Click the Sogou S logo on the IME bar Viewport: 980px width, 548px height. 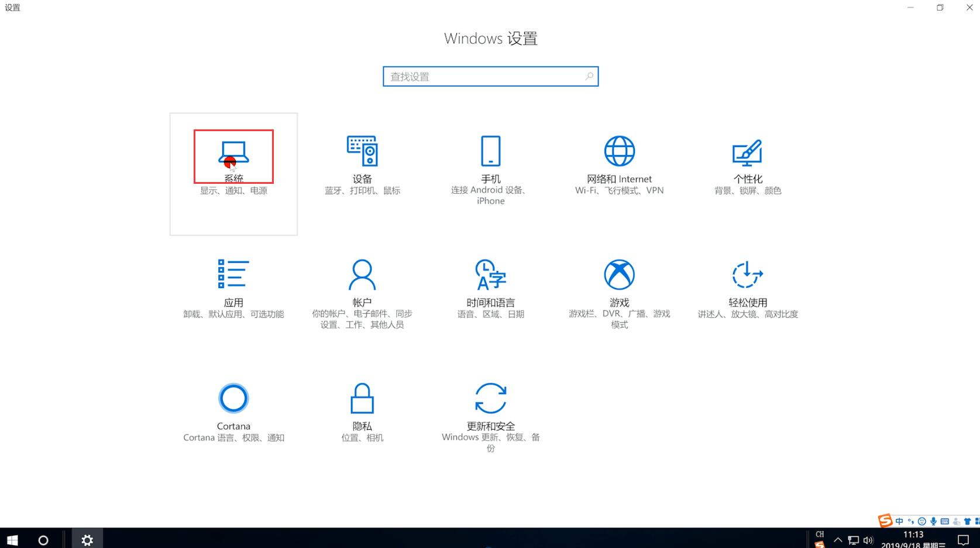[885, 520]
